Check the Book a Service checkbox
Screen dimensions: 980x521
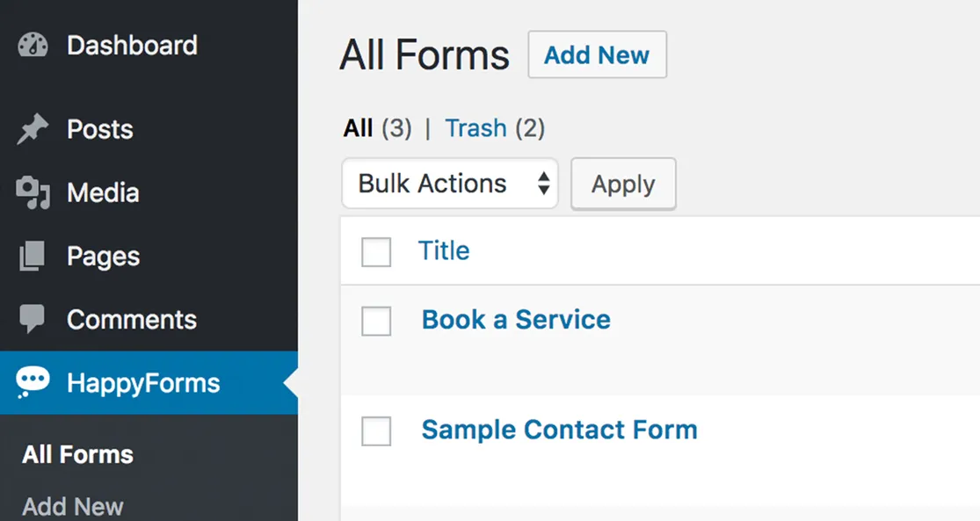click(376, 322)
